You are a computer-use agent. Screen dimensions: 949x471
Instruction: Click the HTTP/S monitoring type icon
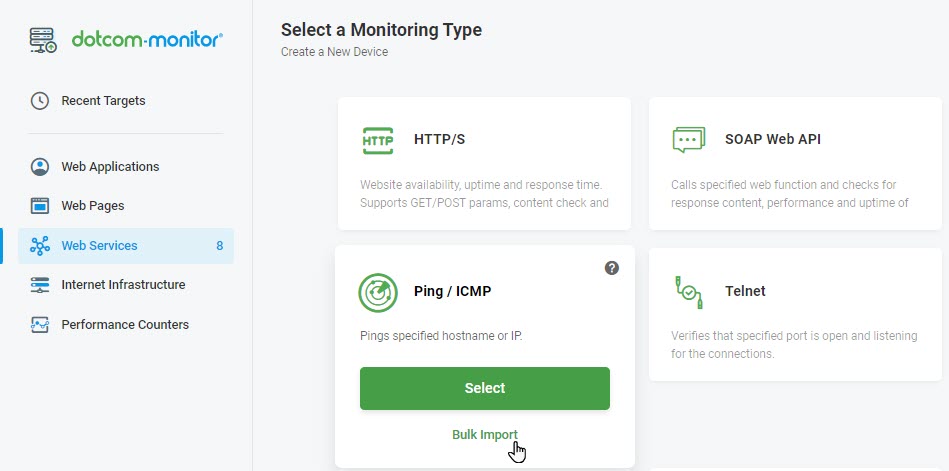tap(378, 140)
